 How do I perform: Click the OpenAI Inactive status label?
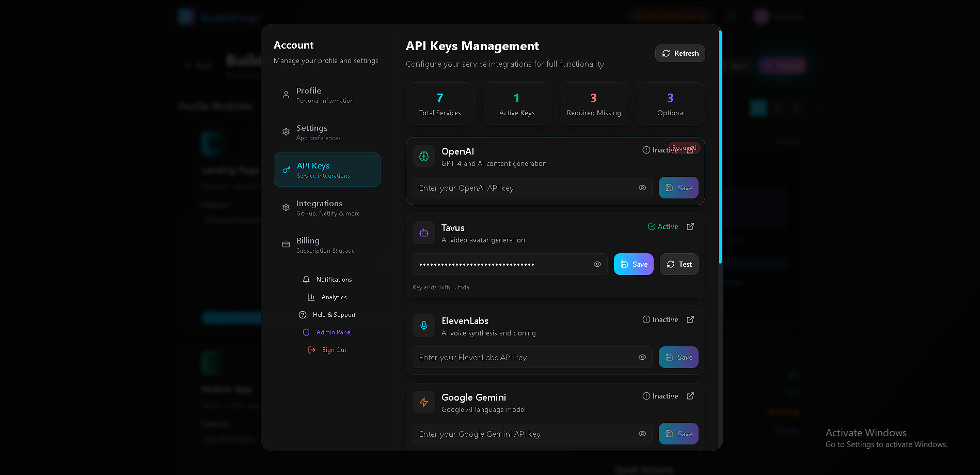(x=660, y=150)
